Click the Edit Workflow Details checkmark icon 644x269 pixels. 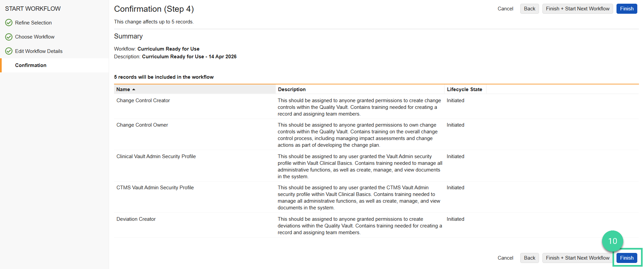[9, 51]
